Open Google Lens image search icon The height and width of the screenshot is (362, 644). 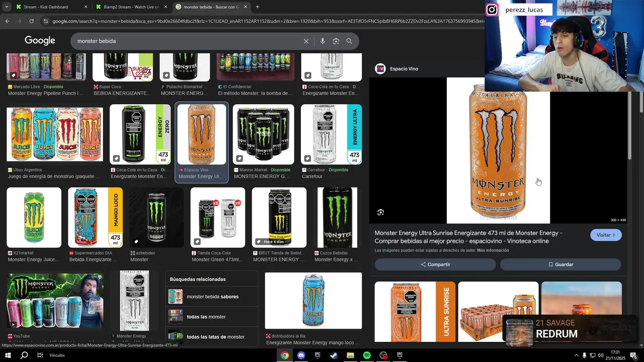coord(336,41)
